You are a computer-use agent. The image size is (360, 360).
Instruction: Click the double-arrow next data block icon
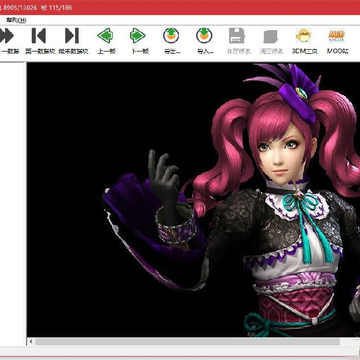tap(7, 36)
